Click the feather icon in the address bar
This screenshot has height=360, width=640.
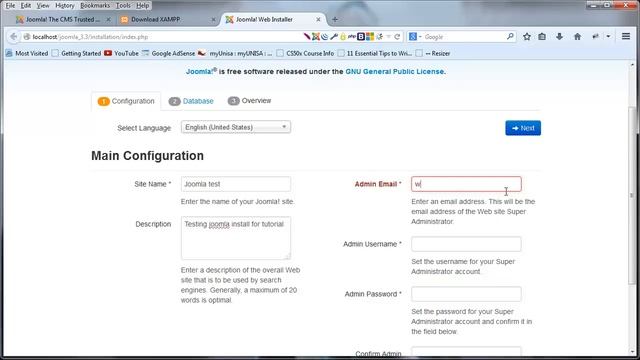[x=307, y=37]
